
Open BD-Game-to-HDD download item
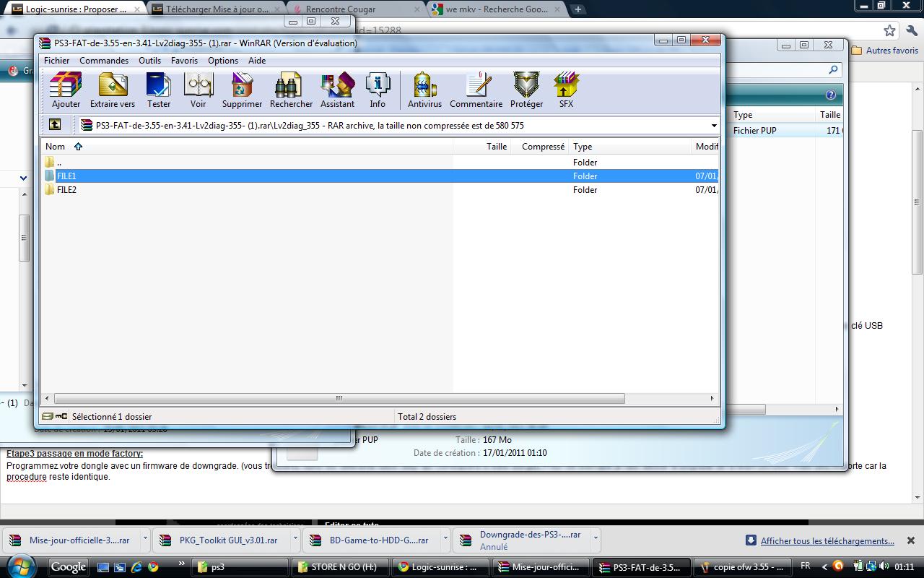(x=370, y=540)
